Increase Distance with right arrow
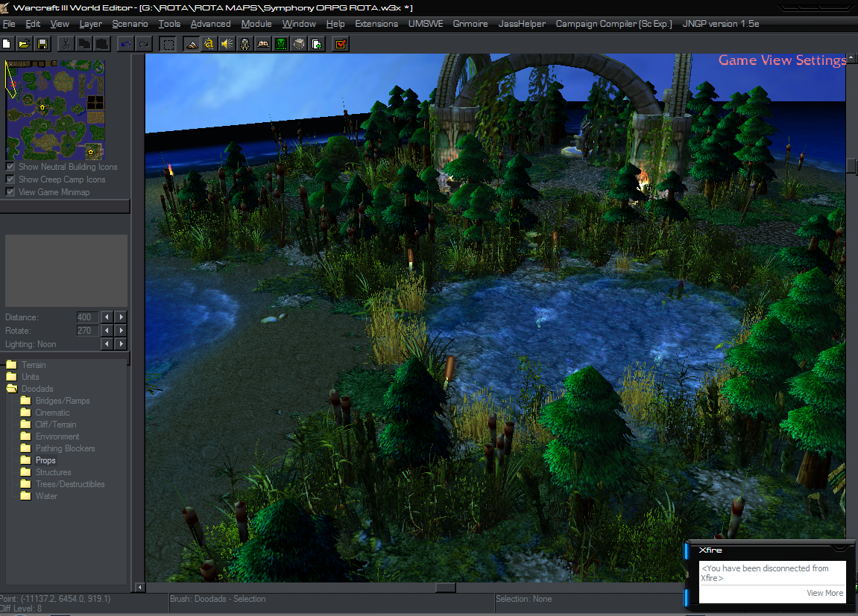The width and height of the screenshot is (858, 616). coord(122,317)
